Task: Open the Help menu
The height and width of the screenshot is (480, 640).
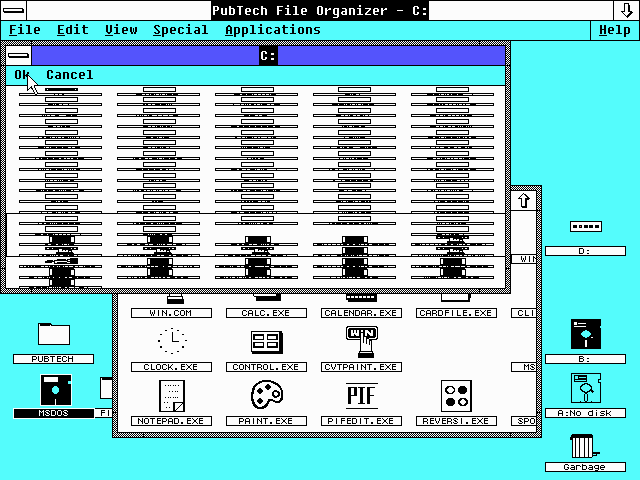Action: click(x=615, y=30)
